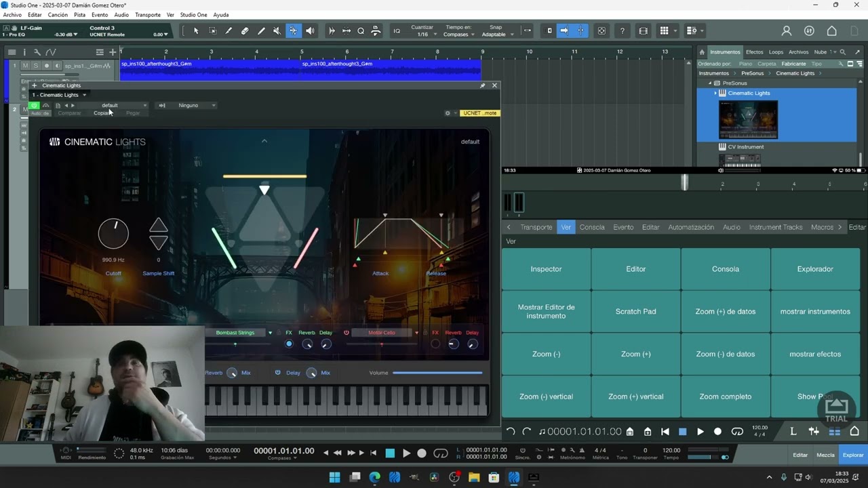Viewport: 868px width, 488px height.
Task: Open the mixer faders icon in remote panel
Action: (x=814, y=431)
